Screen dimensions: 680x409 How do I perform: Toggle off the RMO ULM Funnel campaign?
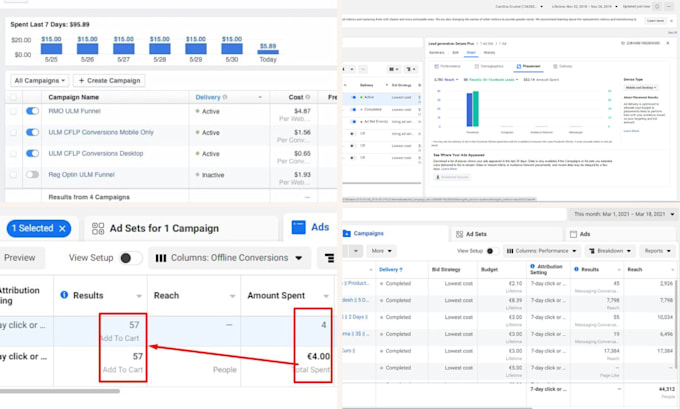click(33, 111)
